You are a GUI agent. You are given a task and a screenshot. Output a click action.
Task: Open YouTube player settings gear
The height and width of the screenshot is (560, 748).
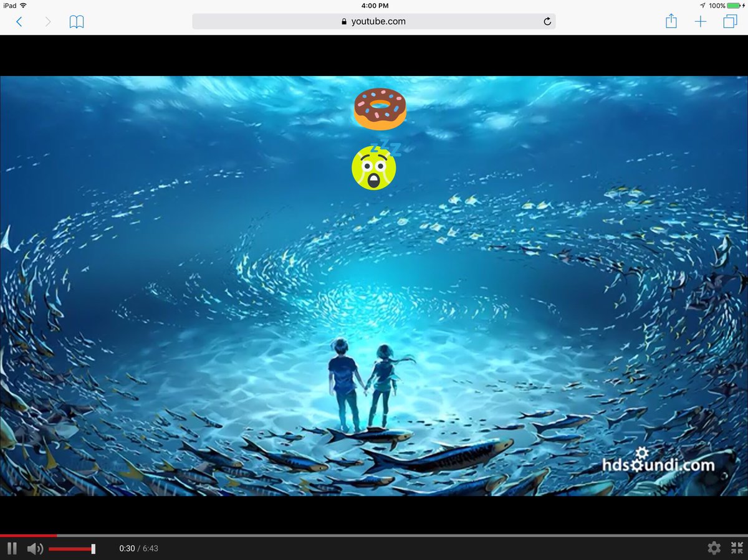tap(714, 548)
